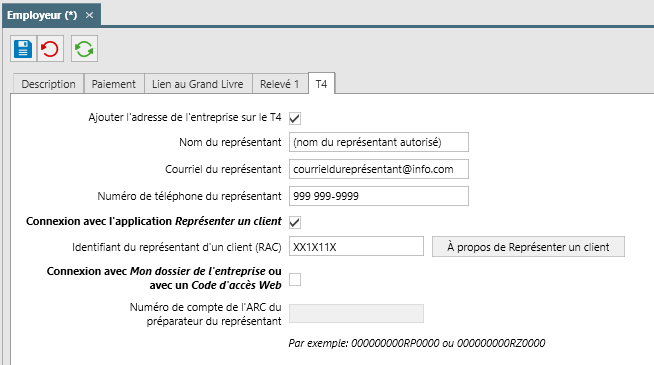Open the Lien au Grand Livre tab

[x=198, y=84]
